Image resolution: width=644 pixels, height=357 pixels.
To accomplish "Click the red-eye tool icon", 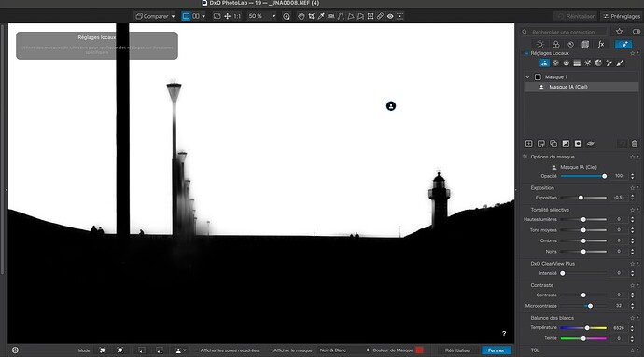I will (390, 16).
